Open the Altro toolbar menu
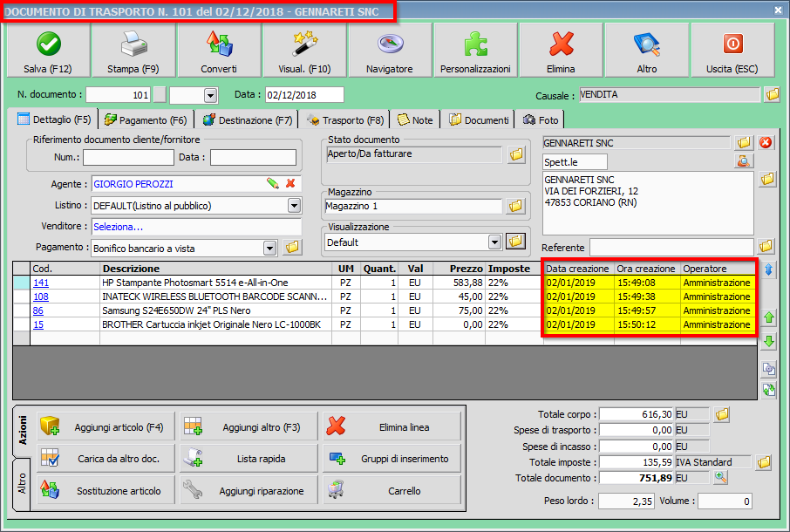 (646, 51)
